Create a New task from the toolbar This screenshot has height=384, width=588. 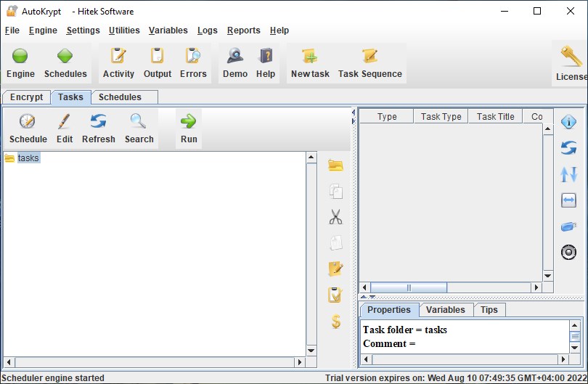[310, 62]
